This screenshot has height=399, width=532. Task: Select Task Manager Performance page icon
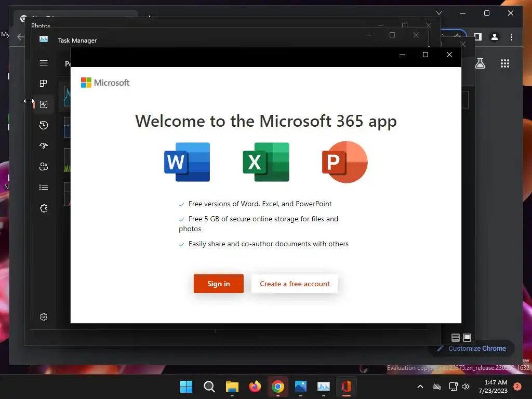coord(44,104)
